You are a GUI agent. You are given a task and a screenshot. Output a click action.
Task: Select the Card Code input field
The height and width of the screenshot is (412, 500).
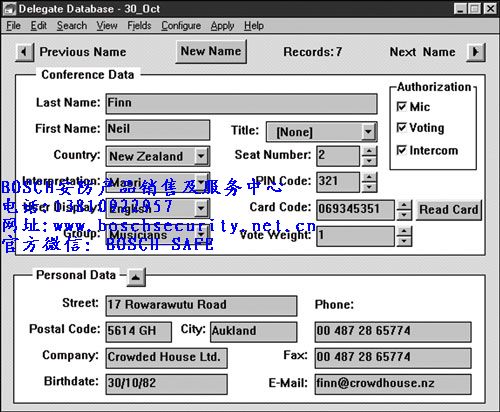point(355,210)
